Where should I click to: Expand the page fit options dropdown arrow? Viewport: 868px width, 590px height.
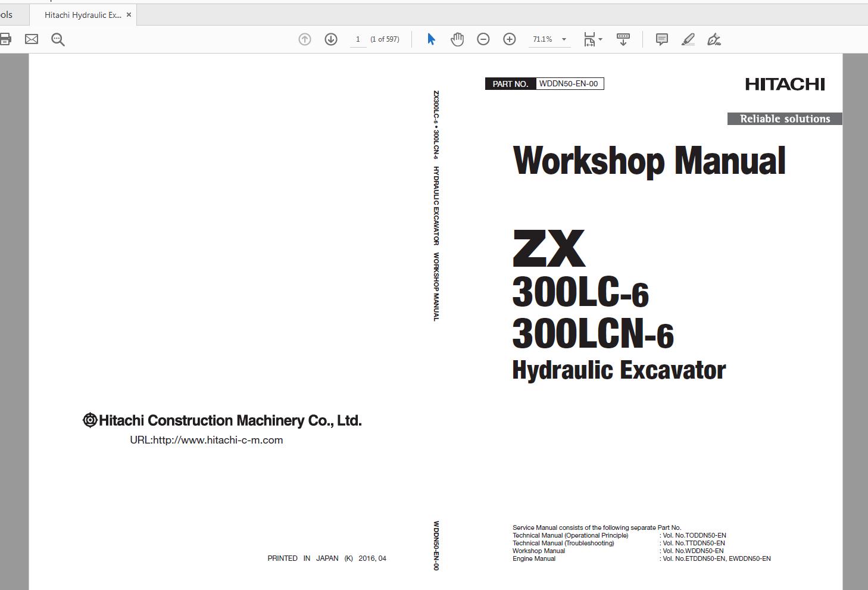point(600,39)
